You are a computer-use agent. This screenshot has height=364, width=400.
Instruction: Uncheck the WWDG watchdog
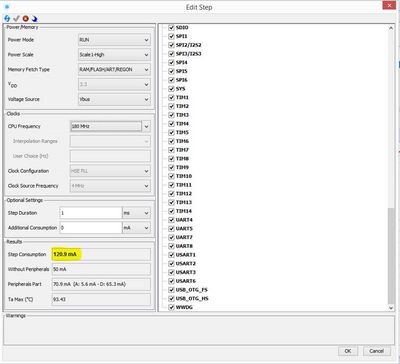click(171, 307)
